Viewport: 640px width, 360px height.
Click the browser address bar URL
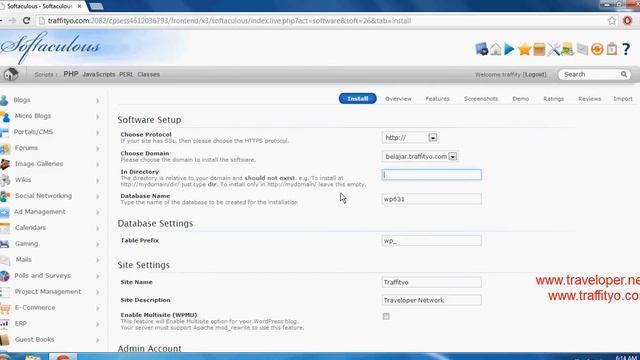229,20
